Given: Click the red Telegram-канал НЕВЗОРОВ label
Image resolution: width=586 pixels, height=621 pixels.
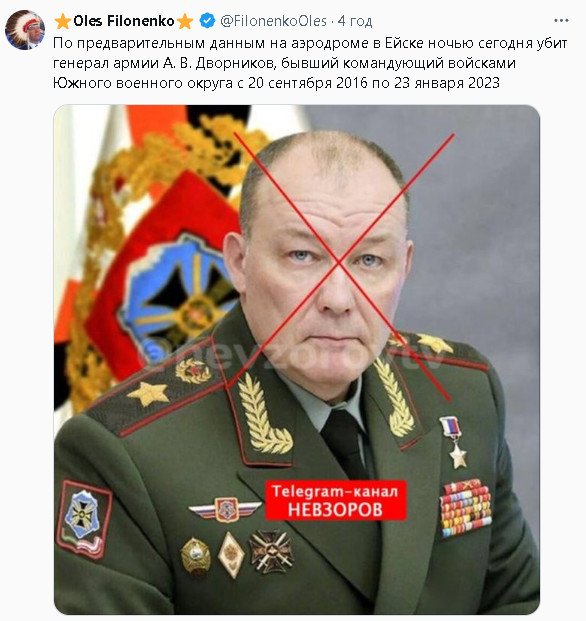Looking at the screenshot, I should click(x=336, y=500).
